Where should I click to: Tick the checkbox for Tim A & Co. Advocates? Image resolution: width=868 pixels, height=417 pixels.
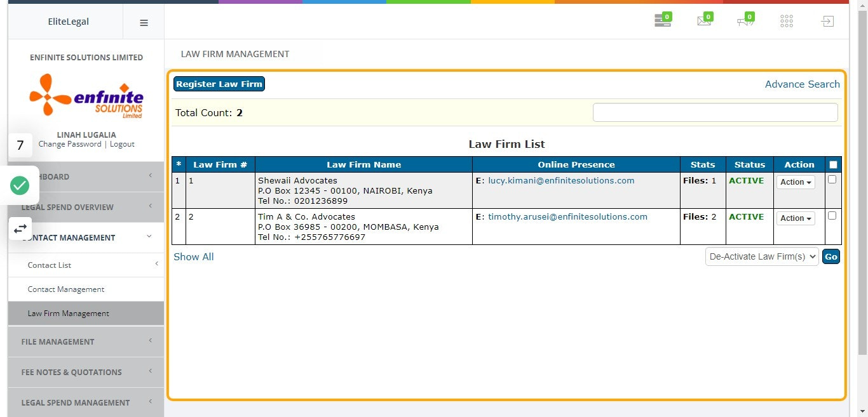click(x=833, y=216)
